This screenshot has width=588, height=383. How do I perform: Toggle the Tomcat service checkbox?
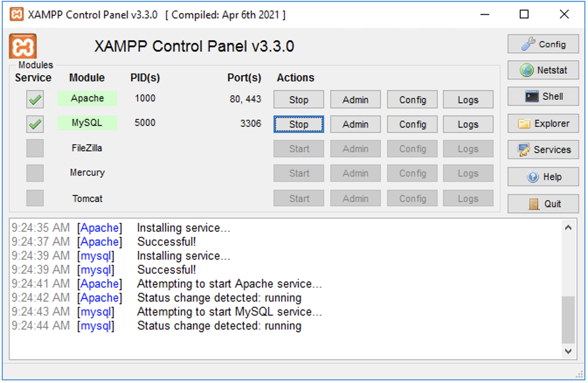coord(35,198)
